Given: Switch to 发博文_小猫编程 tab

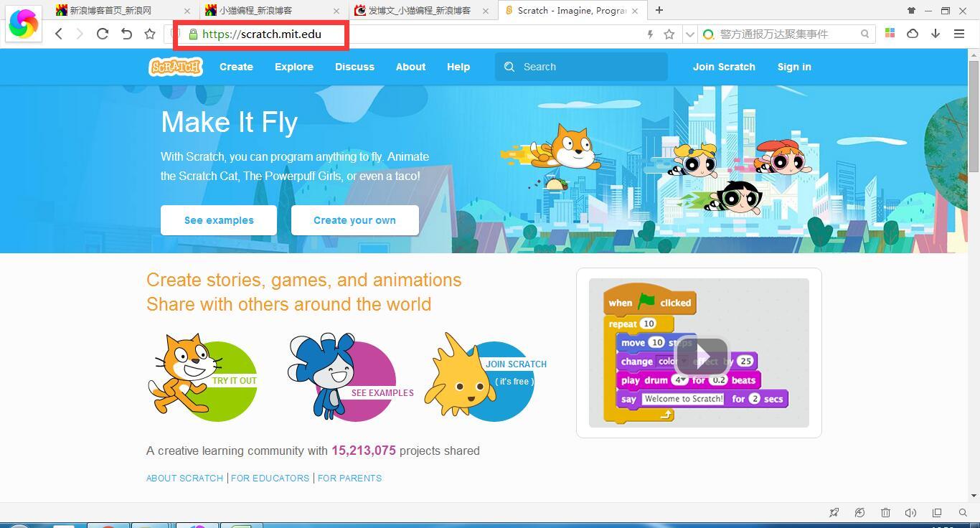Looking at the screenshot, I should 422,11.
